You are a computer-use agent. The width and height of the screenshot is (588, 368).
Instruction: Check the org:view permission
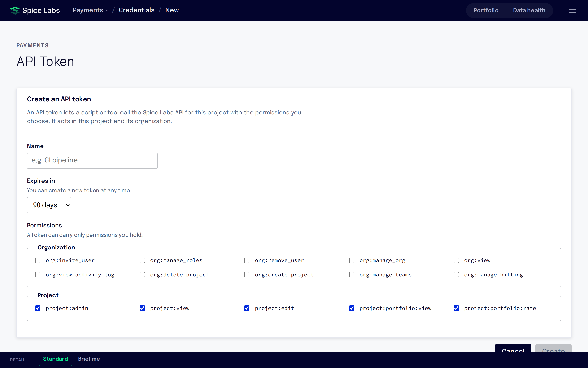click(x=456, y=260)
